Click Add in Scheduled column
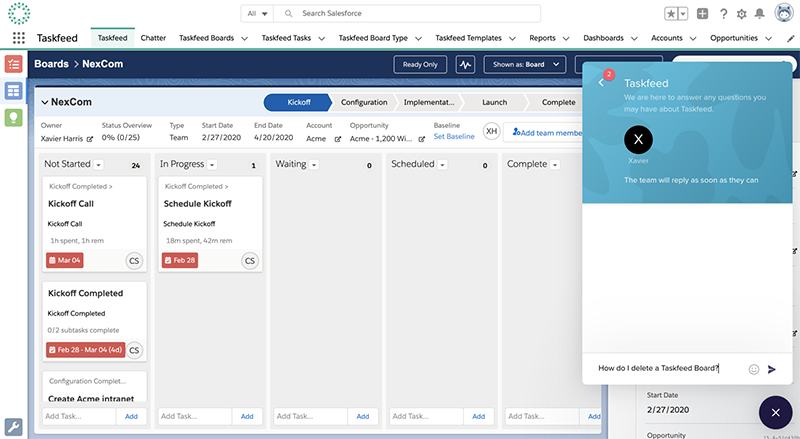 479,417
